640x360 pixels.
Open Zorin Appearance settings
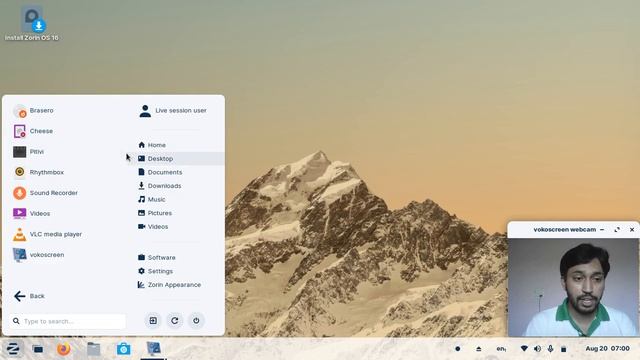point(169,285)
